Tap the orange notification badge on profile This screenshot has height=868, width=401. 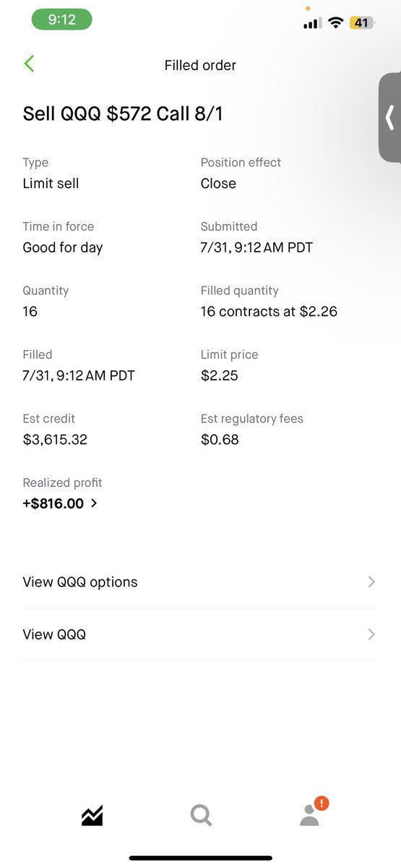322,803
